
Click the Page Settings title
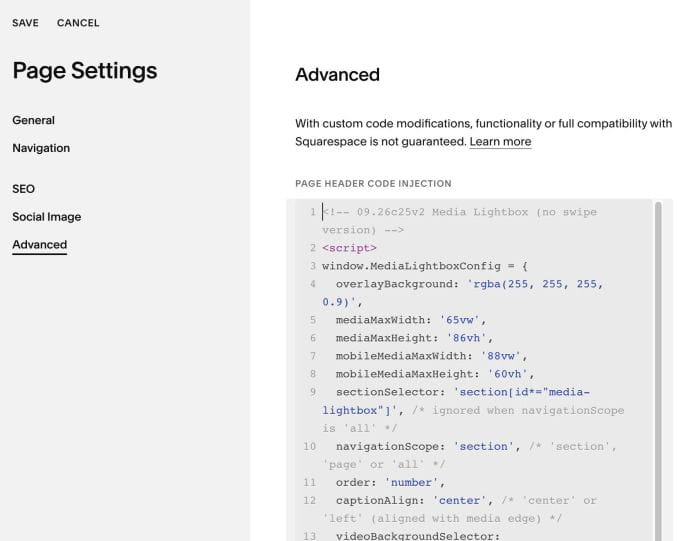coord(85,71)
